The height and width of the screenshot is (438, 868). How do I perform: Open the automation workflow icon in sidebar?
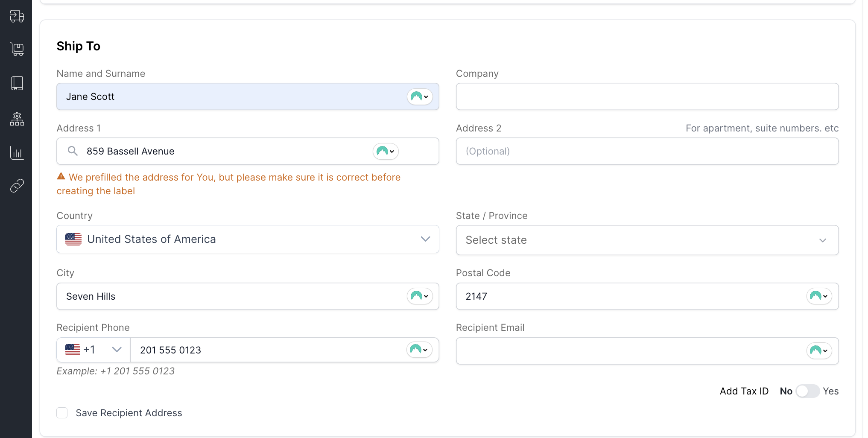pos(16,119)
